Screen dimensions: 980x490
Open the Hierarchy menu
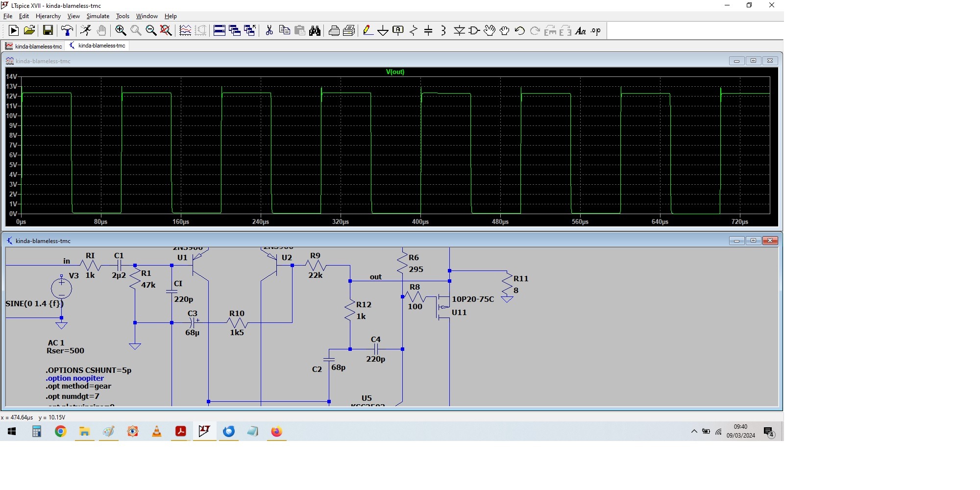point(48,16)
